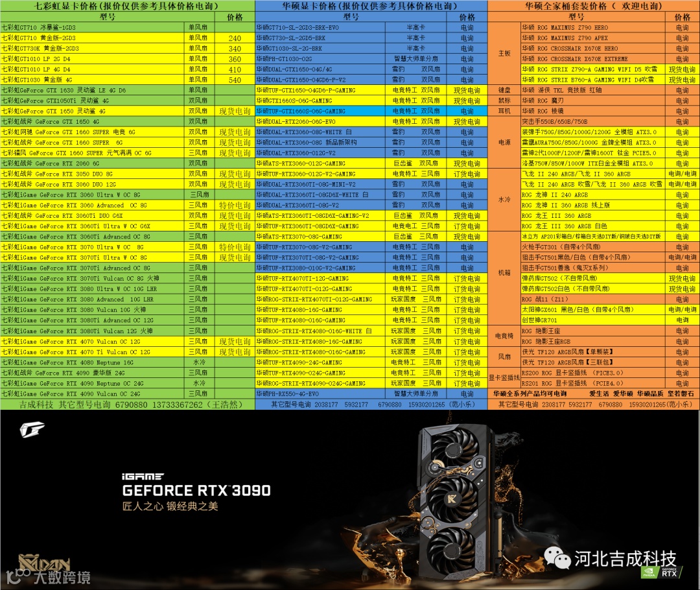Click the 机箱 category cell
The image size is (700, 590).
pos(504,273)
